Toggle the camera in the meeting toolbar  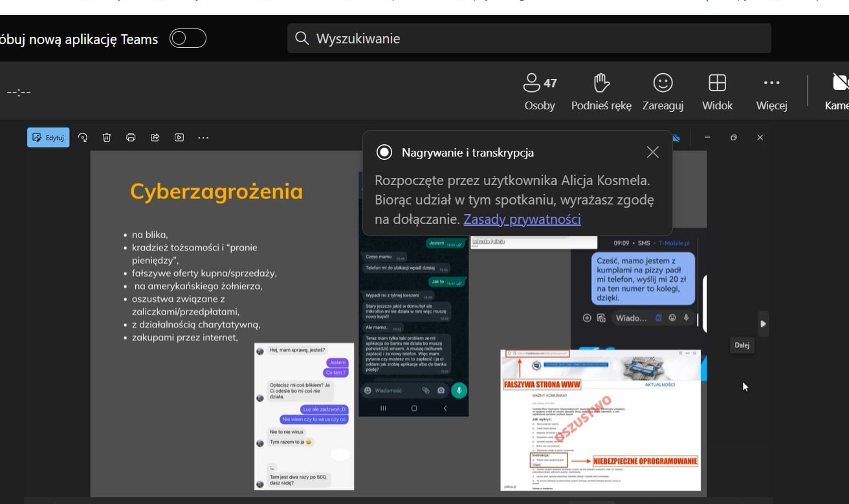tap(839, 91)
